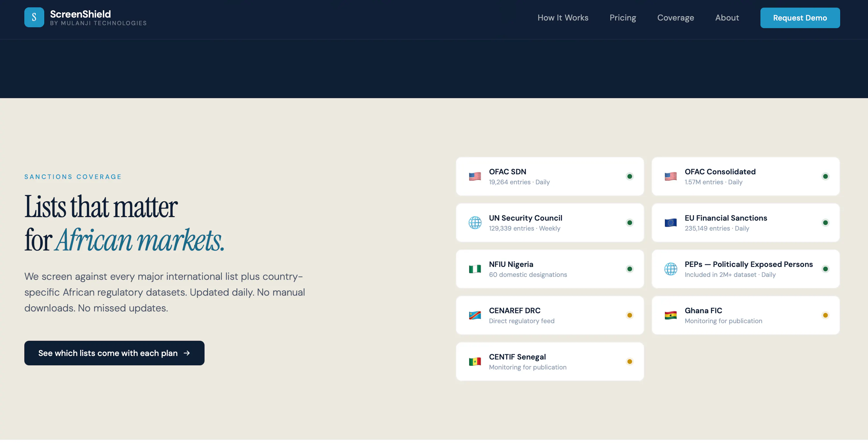Click the green status dot on UN Security Council

click(629, 223)
